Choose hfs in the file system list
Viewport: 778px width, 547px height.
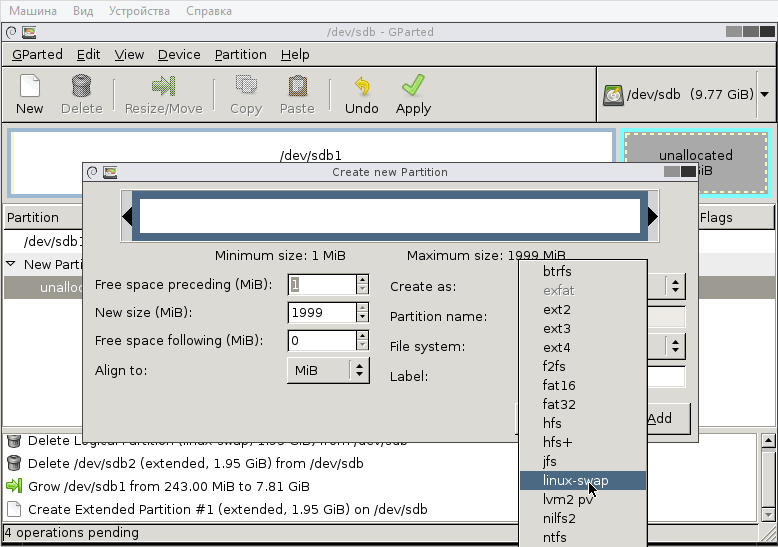(x=583, y=423)
